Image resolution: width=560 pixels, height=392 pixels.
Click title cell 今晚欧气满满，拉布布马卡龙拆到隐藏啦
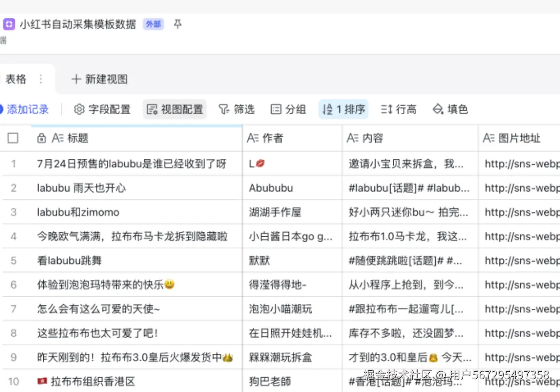[136, 236]
